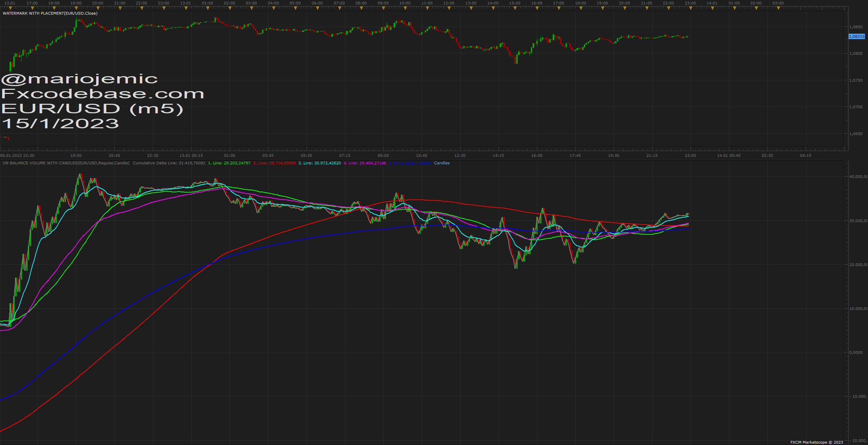Click the 40.000,00 volume axis label
The height and width of the screenshot is (445, 868).
(x=858, y=177)
